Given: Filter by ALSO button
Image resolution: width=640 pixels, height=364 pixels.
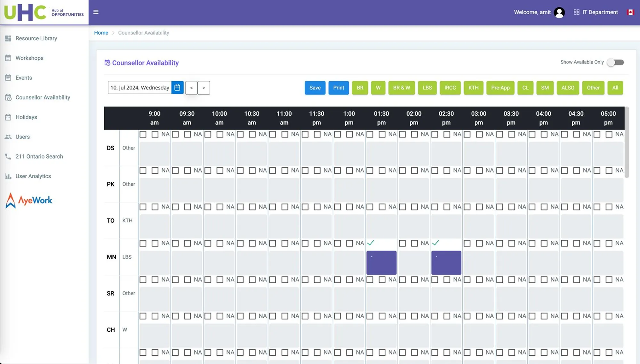Looking at the screenshot, I should point(568,88).
